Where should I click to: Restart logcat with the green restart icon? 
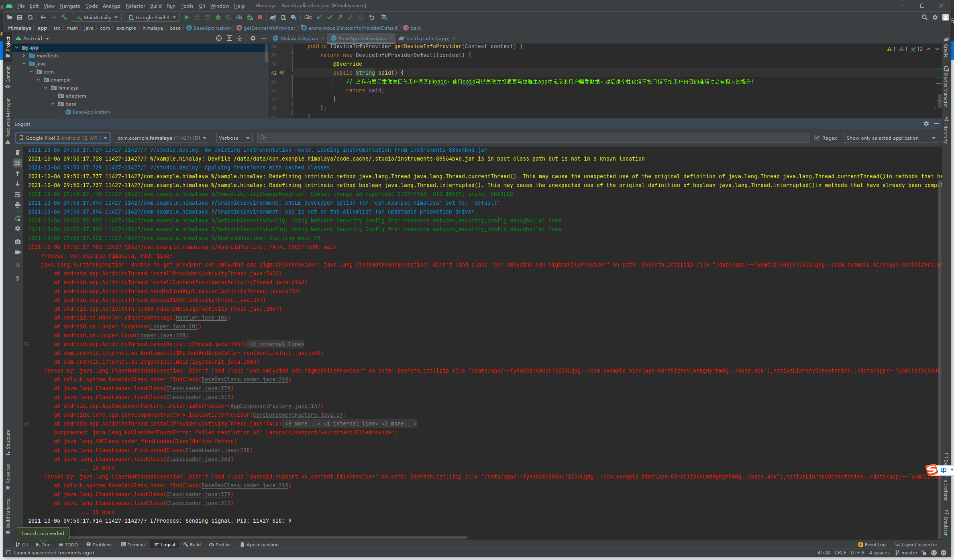pyautogui.click(x=18, y=218)
